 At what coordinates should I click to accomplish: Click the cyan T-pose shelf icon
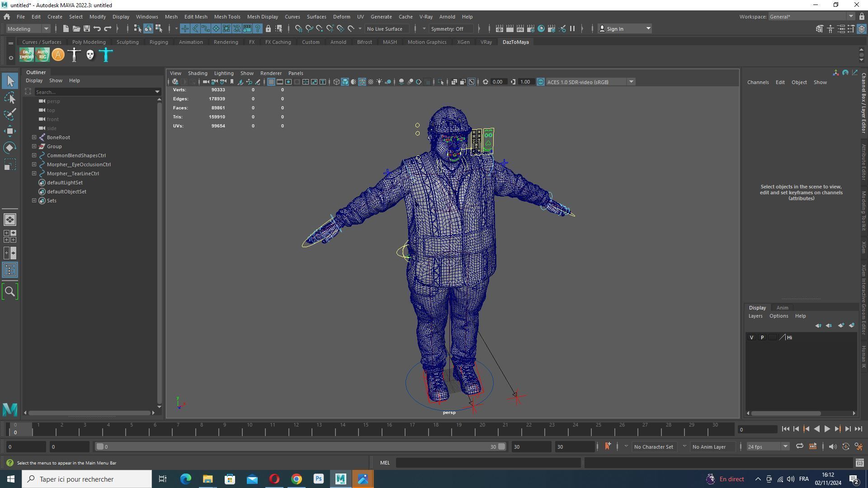click(106, 55)
